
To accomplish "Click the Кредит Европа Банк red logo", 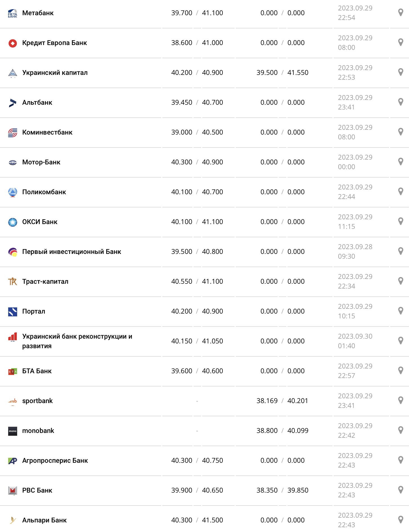I will 12,43.
